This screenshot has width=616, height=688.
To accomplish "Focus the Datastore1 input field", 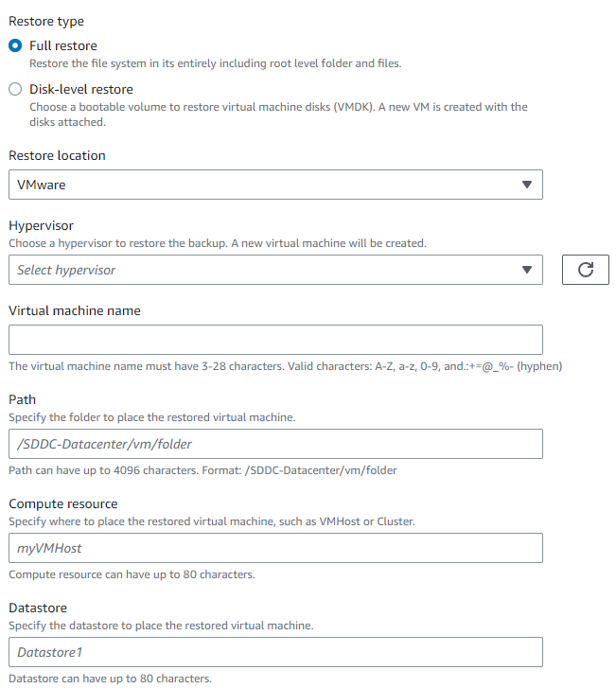I will (x=274, y=652).
